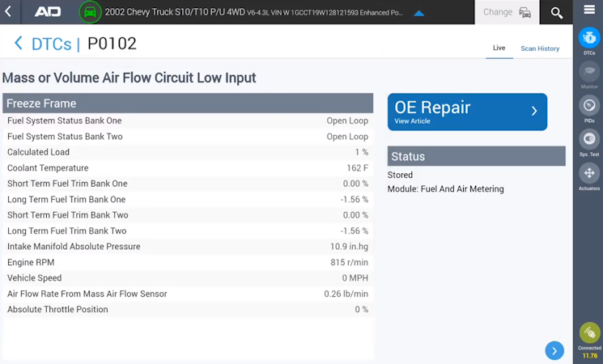The image size is (603, 364).
Task: Expand the vehicle details arrow
Action: point(418,13)
